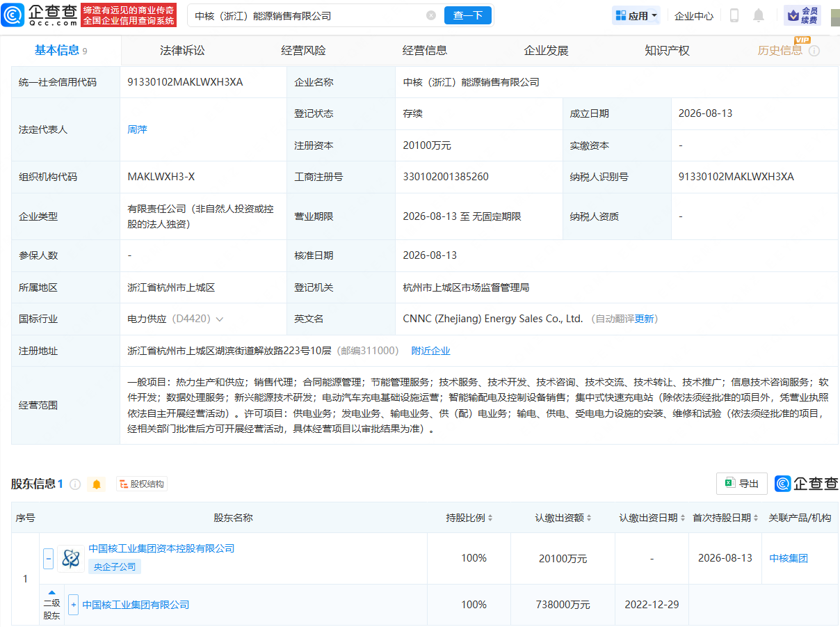
Task: Select the 738000万元 capital cell
Action: 564,605
